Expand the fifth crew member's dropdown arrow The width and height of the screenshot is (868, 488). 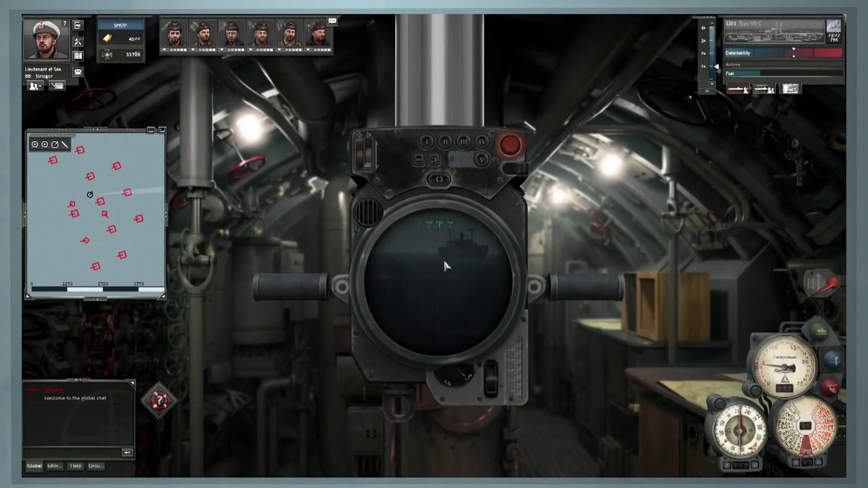tap(279, 49)
